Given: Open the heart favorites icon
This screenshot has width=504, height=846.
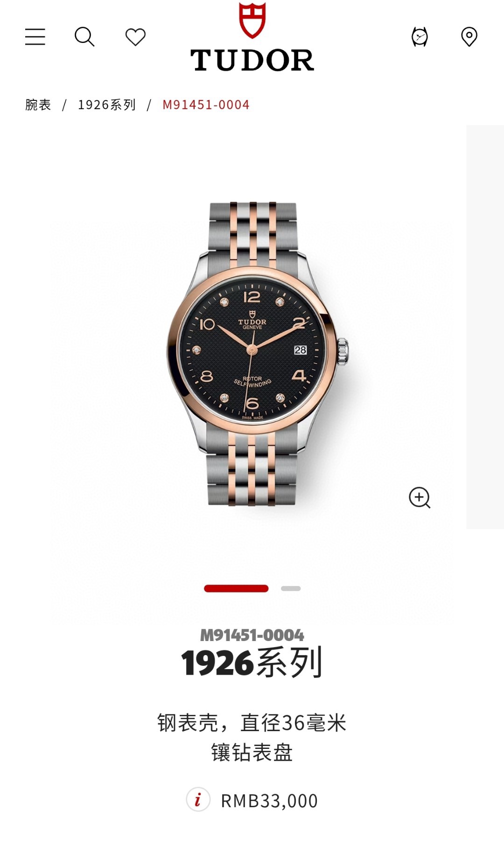Looking at the screenshot, I should [x=135, y=37].
